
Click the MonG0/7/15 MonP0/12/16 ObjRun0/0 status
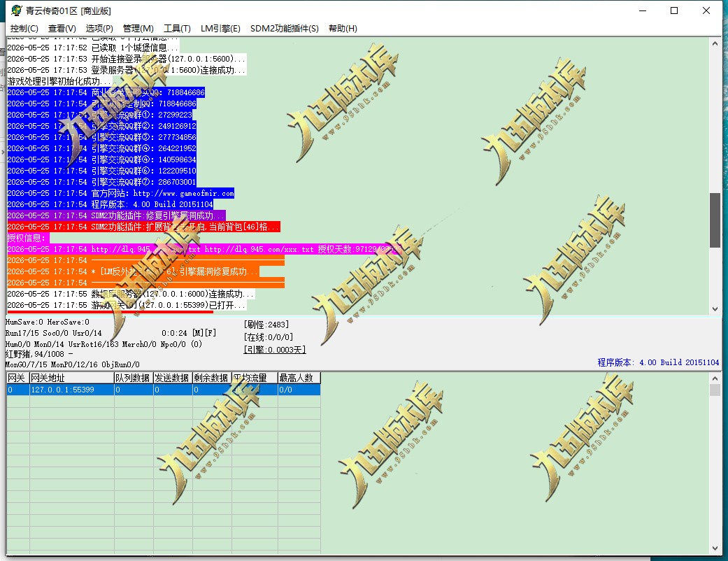point(73,364)
